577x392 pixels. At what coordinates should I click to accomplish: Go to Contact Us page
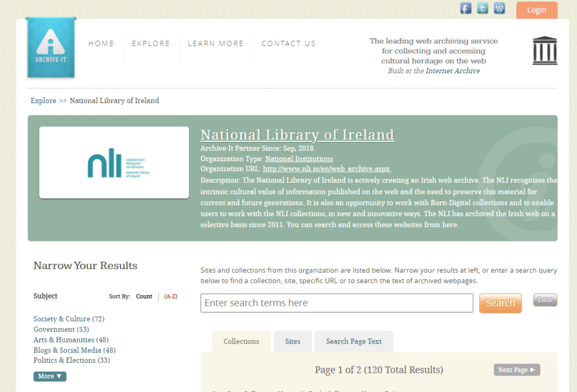point(288,43)
